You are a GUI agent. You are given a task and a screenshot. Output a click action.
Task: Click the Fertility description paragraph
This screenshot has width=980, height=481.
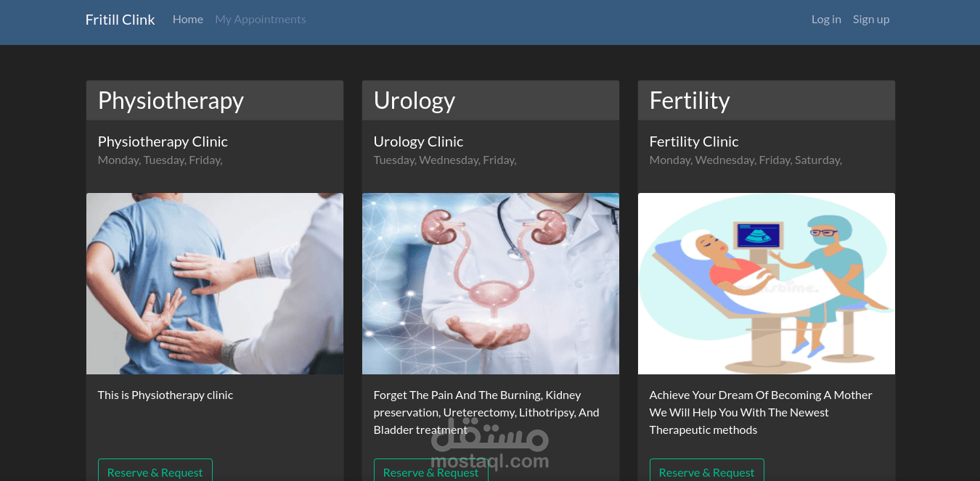click(x=760, y=412)
